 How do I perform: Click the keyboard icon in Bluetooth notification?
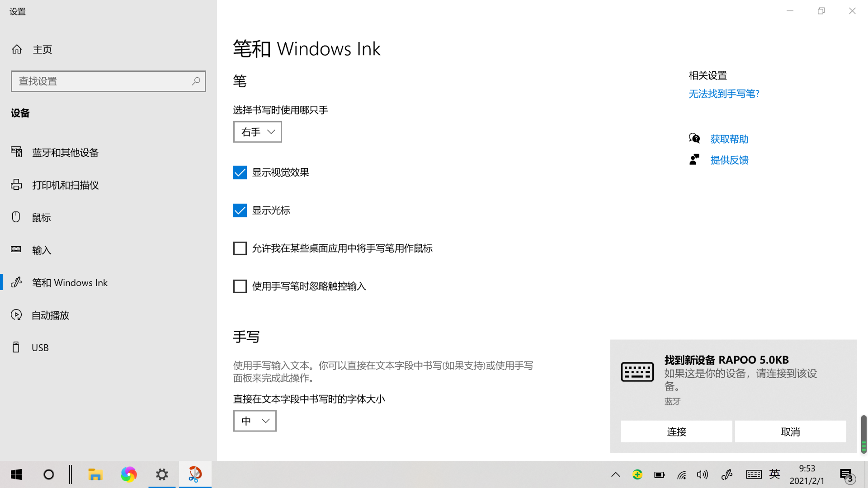click(x=637, y=372)
